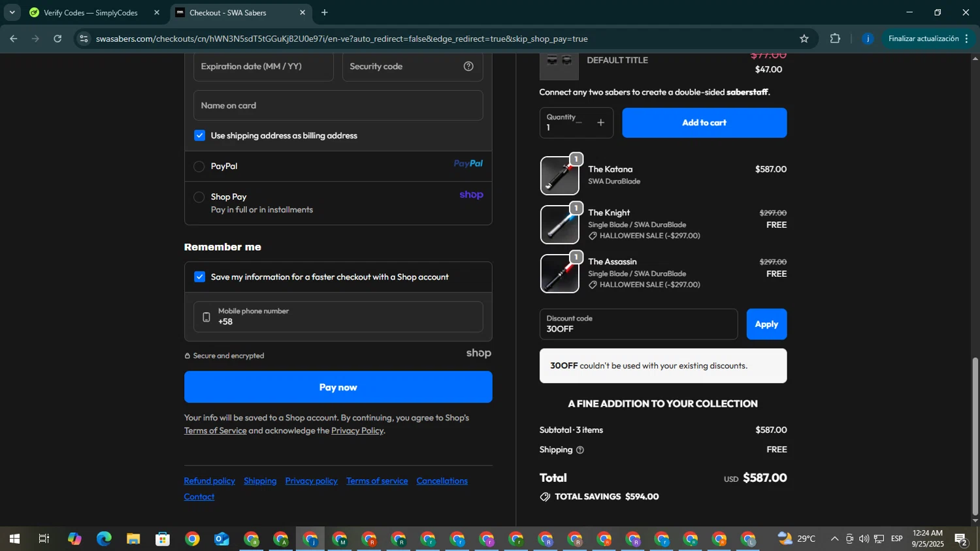This screenshot has height=551, width=980.
Task: Apply the 30OFF discount code
Action: click(x=766, y=324)
